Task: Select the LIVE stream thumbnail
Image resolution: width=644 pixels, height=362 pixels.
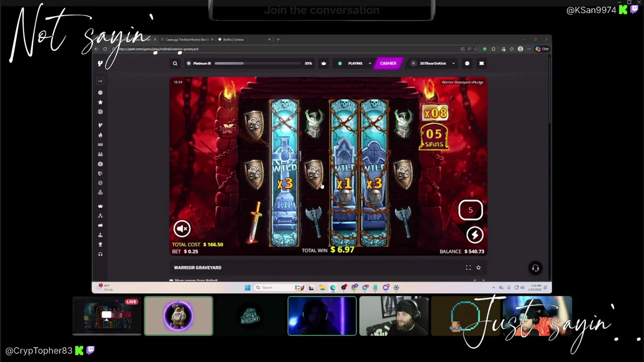Action: pos(107,316)
